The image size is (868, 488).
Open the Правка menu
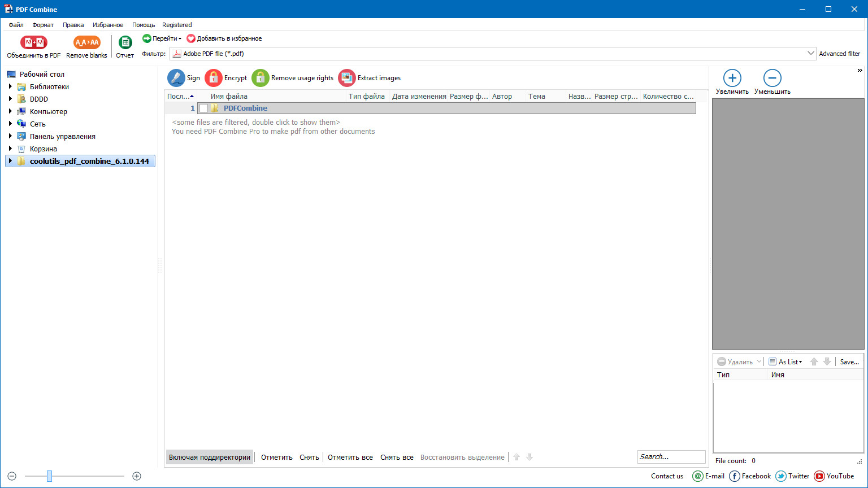(x=73, y=25)
